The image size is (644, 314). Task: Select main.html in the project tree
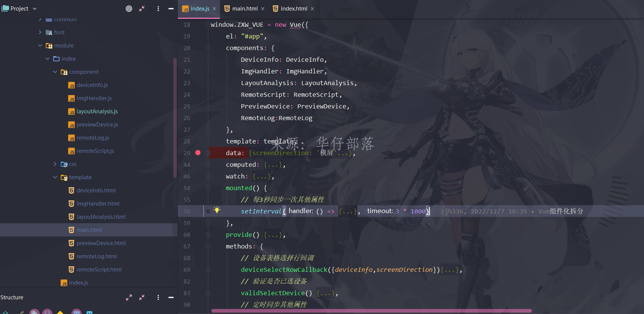pos(89,230)
